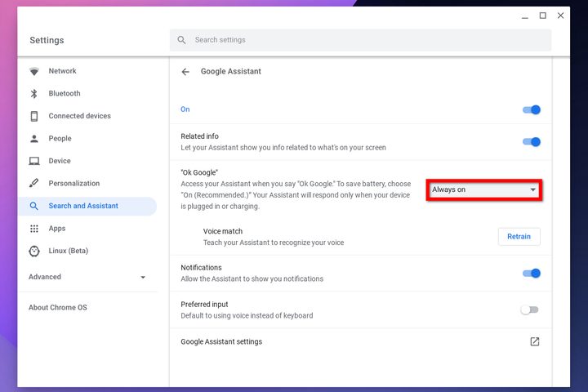The image size is (588, 392).
Task: Click the magnifier icon in the search bar
Action: [181, 40]
